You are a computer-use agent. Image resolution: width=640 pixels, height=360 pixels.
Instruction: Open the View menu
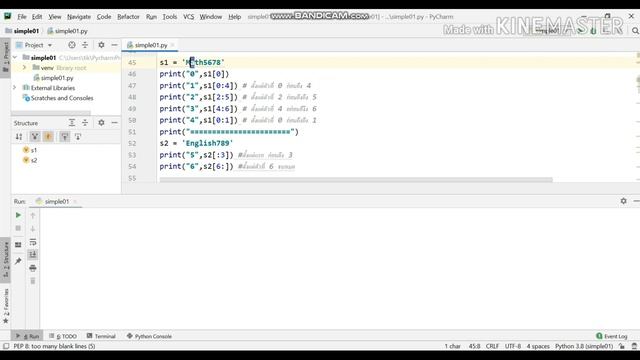55,17
